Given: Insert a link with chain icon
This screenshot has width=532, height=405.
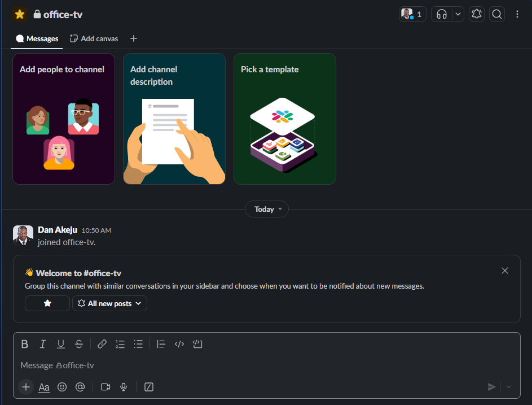Looking at the screenshot, I should 102,344.
